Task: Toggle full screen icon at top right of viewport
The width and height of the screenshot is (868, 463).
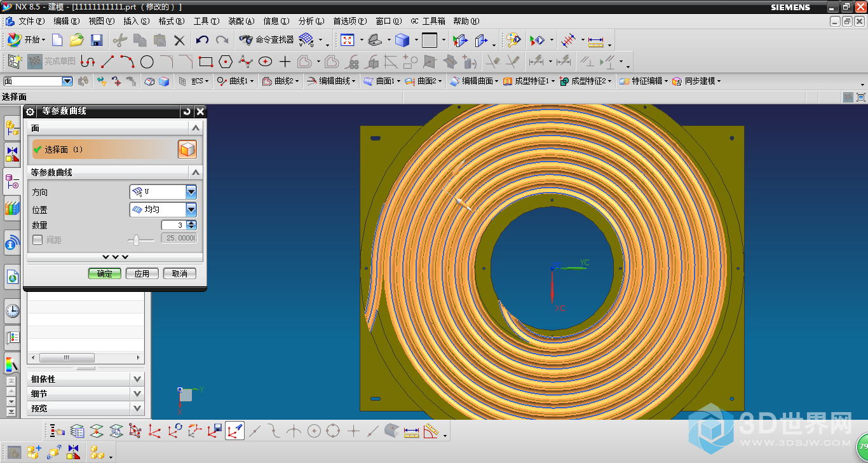Action: pyautogui.click(x=861, y=97)
